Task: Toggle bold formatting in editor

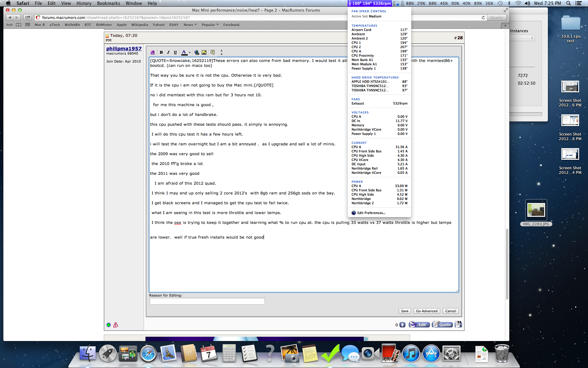Action: [x=161, y=52]
